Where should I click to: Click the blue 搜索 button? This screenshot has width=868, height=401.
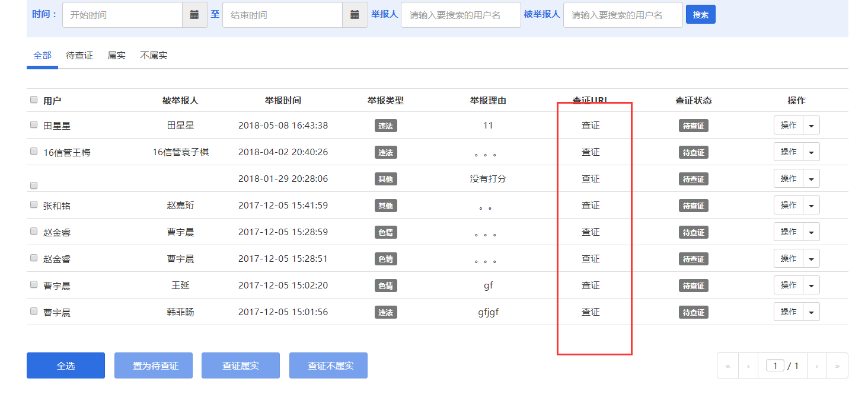[x=700, y=15]
